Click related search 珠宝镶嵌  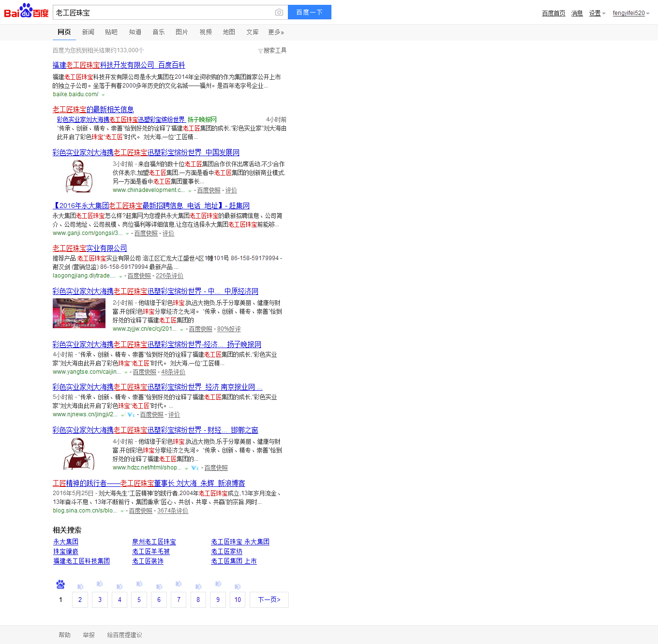tap(66, 551)
